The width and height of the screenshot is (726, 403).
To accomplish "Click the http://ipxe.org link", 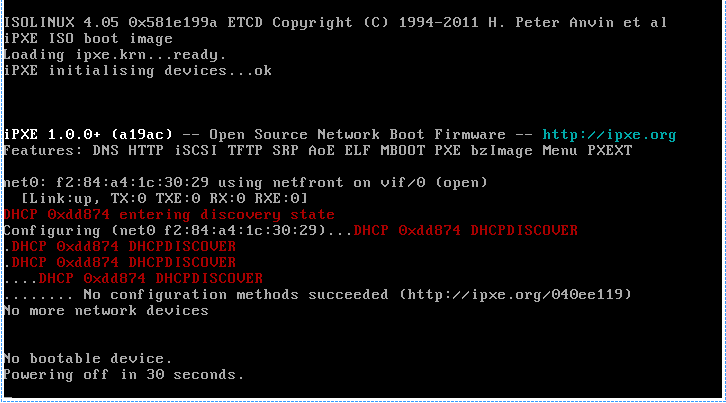I will [x=609, y=135].
